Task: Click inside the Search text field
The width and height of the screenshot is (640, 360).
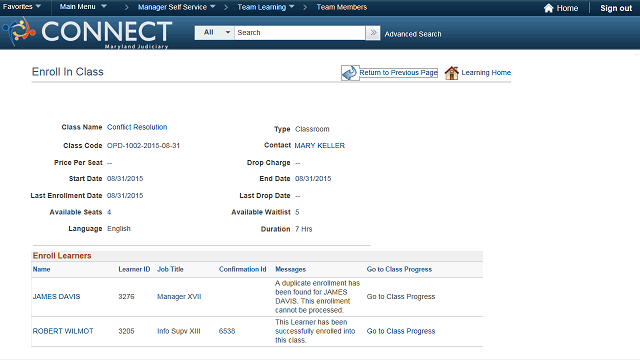Action: click(x=300, y=33)
